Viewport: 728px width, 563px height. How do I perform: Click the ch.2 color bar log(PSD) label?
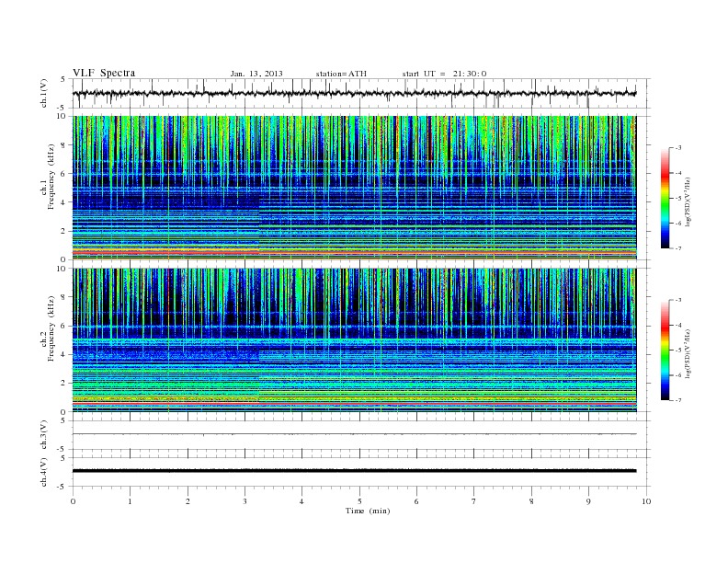pyautogui.click(x=688, y=353)
